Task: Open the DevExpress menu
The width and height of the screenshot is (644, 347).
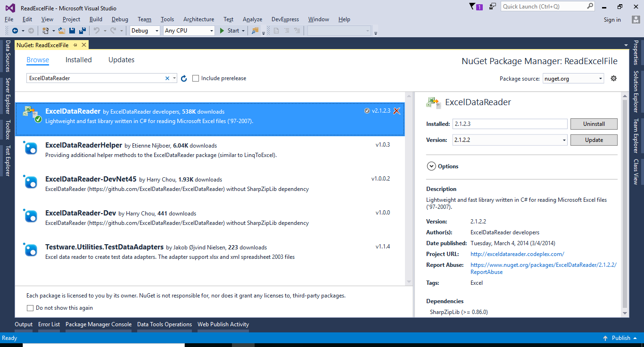Action: click(285, 19)
